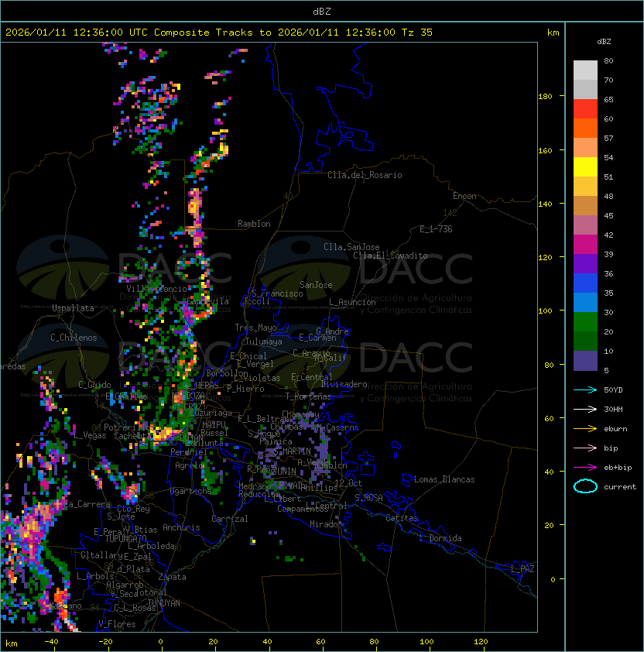Image resolution: width=644 pixels, height=652 pixels.
Task: Click the L_Dormida map label
Action: (440, 538)
